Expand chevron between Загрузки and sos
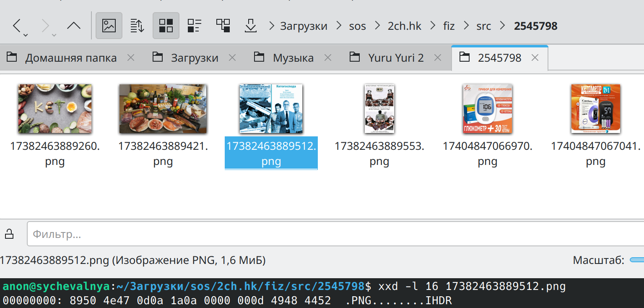Viewport: 644px width, 308px height. click(338, 26)
